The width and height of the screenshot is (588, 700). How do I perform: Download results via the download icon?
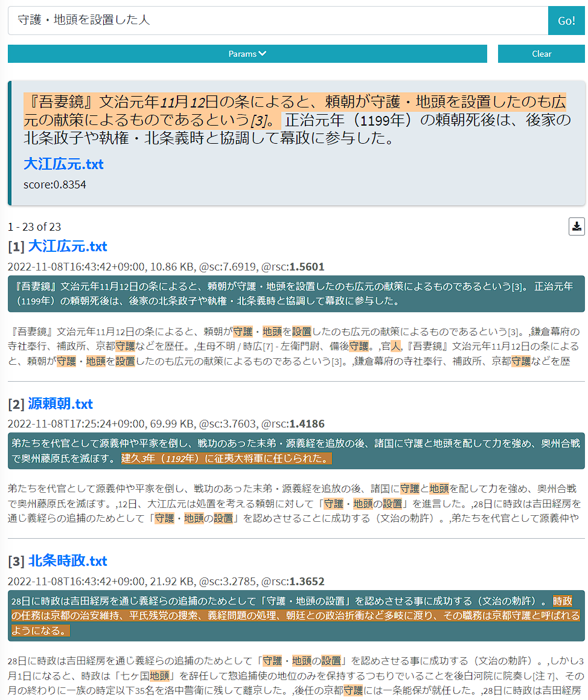point(577,226)
